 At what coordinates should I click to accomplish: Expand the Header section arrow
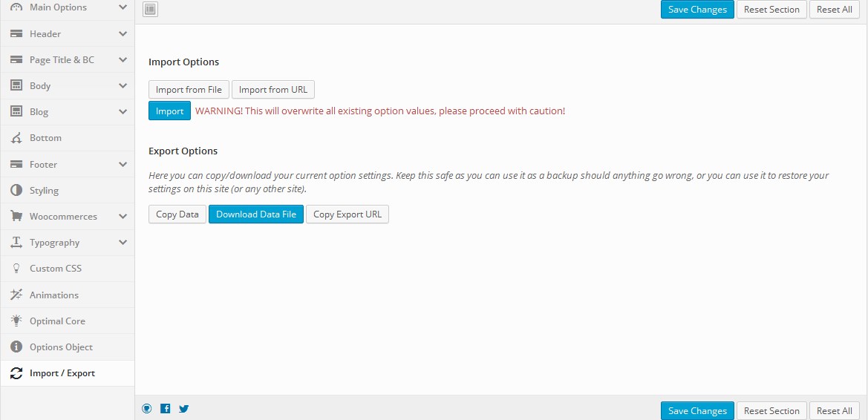coord(123,34)
